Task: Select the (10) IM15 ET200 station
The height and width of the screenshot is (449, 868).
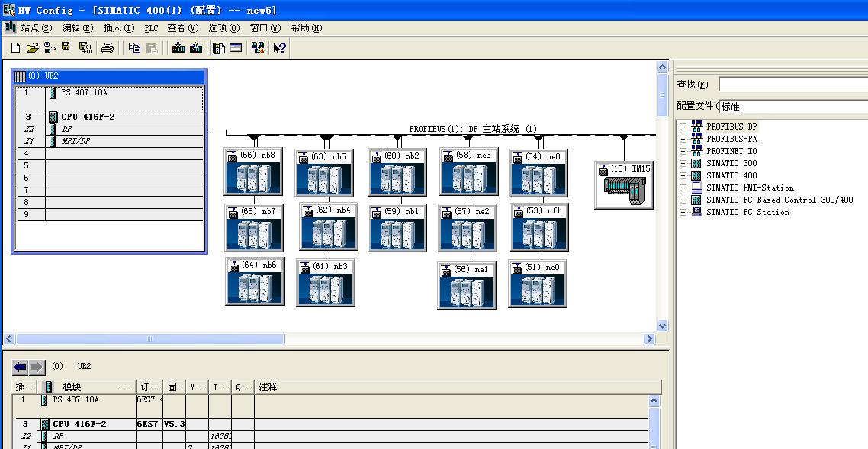Action: coord(624,185)
